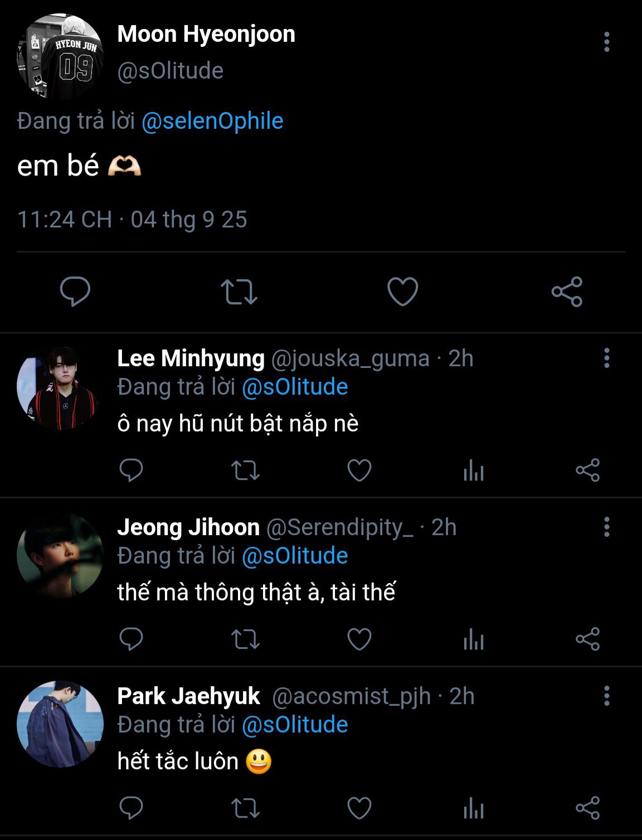The width and height of the screenshot is (642, 840).
Task: Open more options for Jeong Jihoon's reply
Action: (606, 527)
